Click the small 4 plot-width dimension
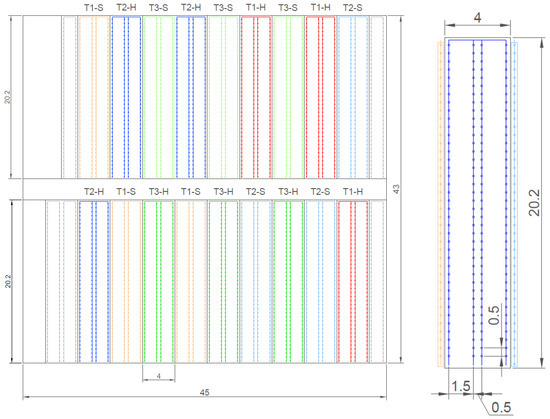This screenshot has height=419, width=550. point(159,376)
